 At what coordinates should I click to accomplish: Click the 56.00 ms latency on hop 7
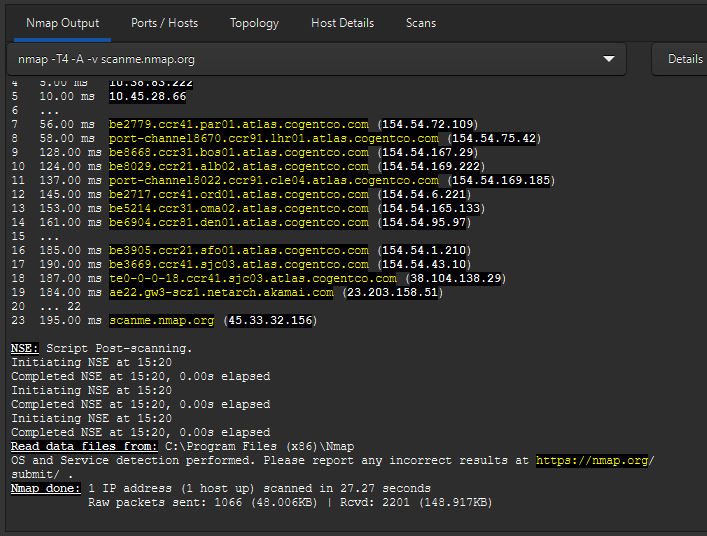[x=67, y=124]
